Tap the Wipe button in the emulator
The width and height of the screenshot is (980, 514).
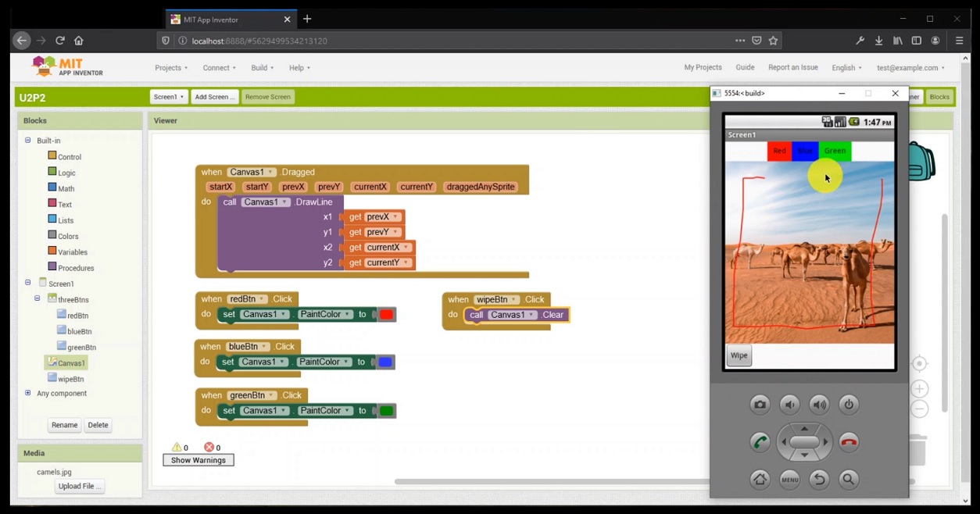[x=739, y=355]
